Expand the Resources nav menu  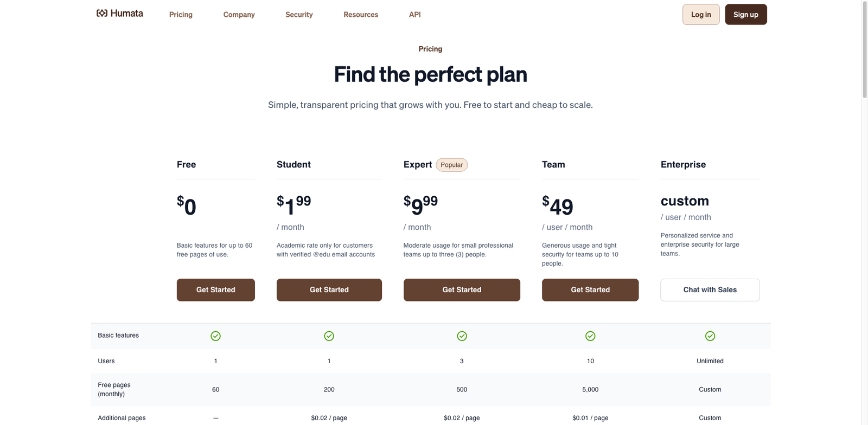click(361, 15)
